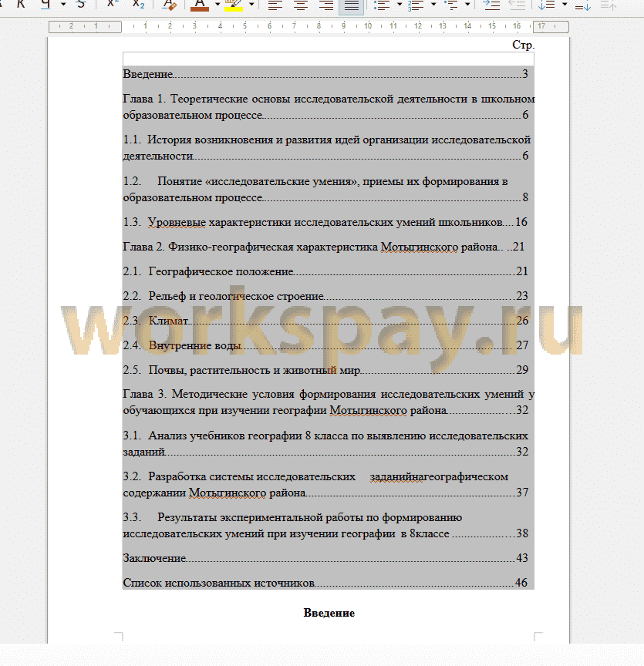Image resolution: width=644 pixels, height=666 pixels.
Task: Align the paragraph to the right
Action: pos(326,5)
